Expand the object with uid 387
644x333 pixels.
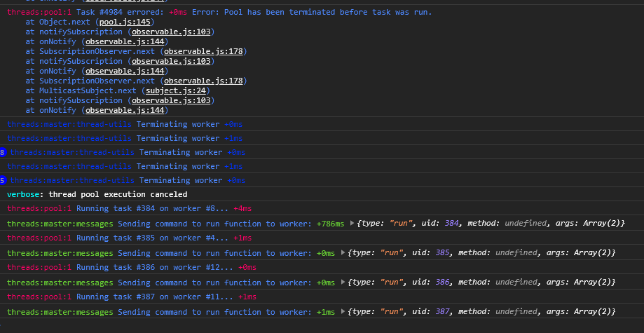pos(343,312)
